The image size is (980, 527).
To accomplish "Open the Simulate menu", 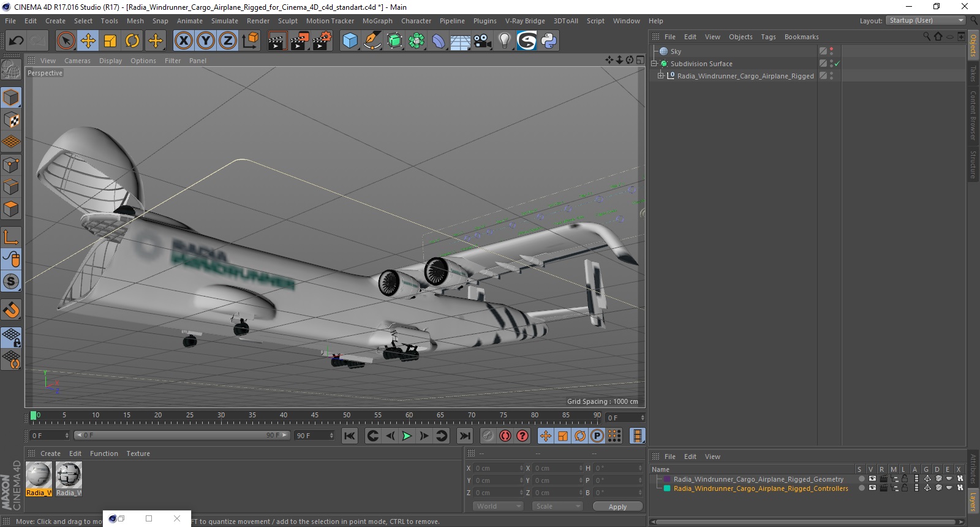I will coord(225,21).
